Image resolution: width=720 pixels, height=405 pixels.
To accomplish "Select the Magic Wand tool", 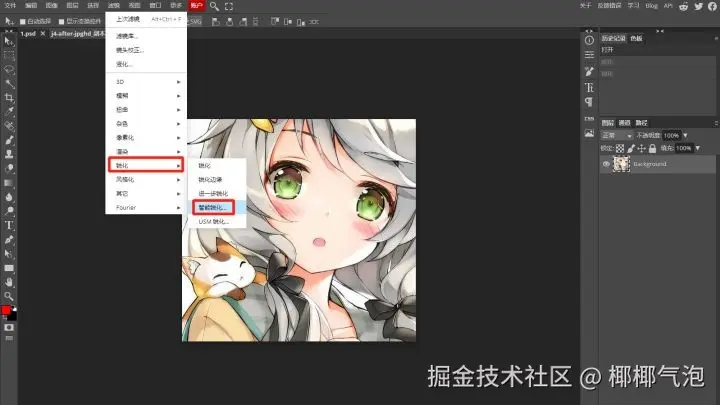I will (x=9, y=84).
